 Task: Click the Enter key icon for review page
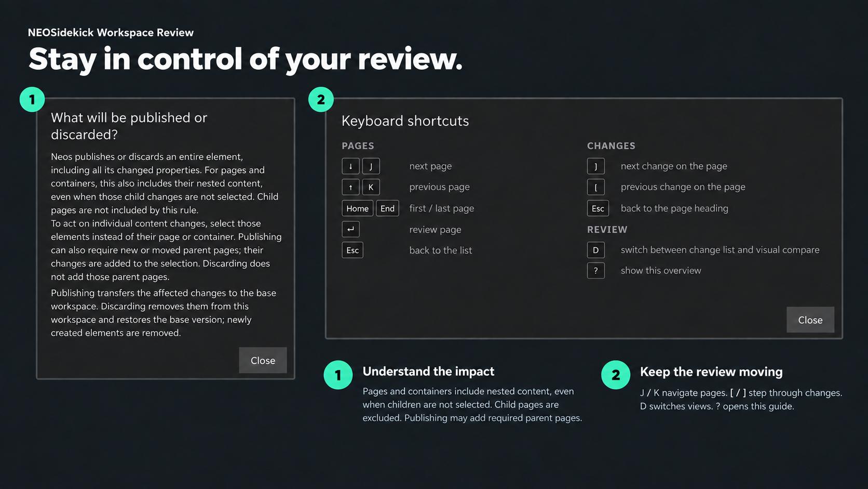350,229
